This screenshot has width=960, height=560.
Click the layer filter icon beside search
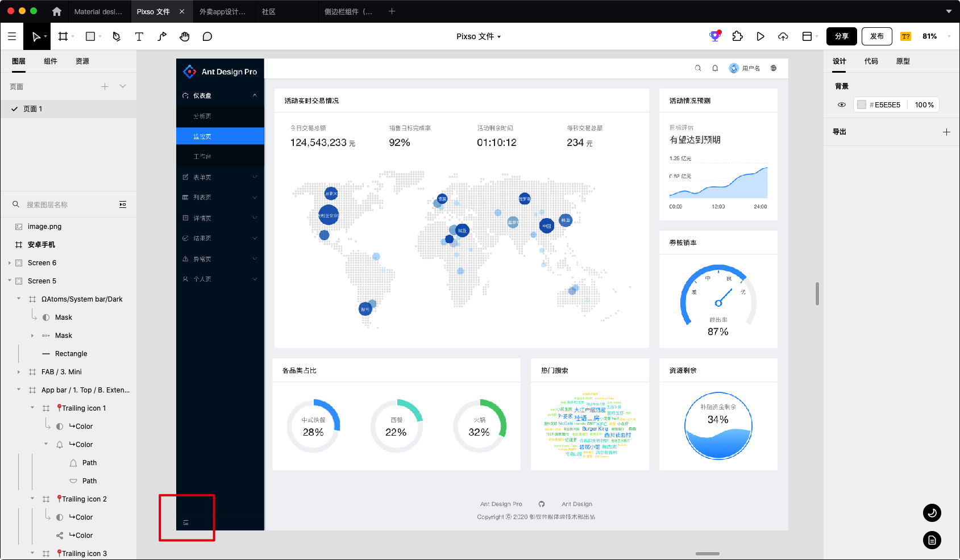point(123,204)
